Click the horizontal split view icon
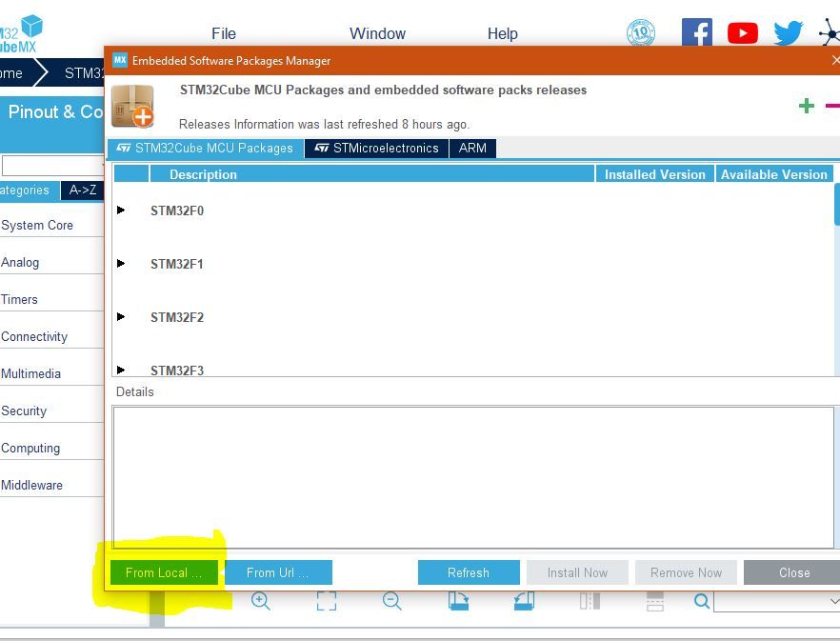The image size is (840, 641). pos(654,601)
